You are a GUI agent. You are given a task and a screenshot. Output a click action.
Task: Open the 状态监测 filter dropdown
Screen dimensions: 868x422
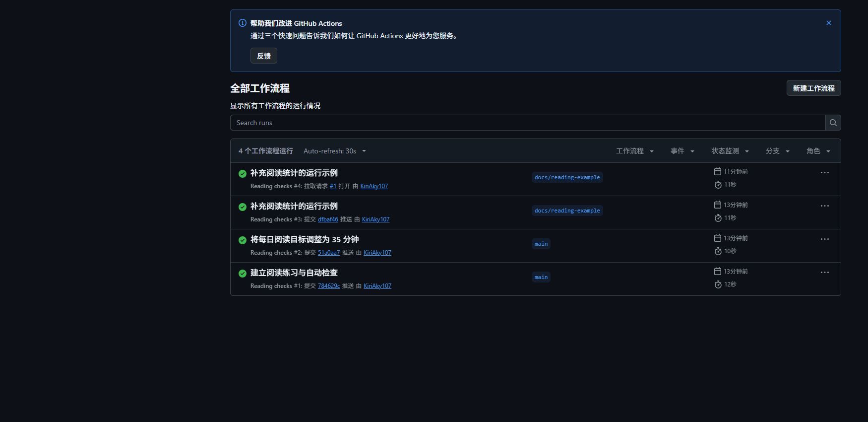coord(730,151)
